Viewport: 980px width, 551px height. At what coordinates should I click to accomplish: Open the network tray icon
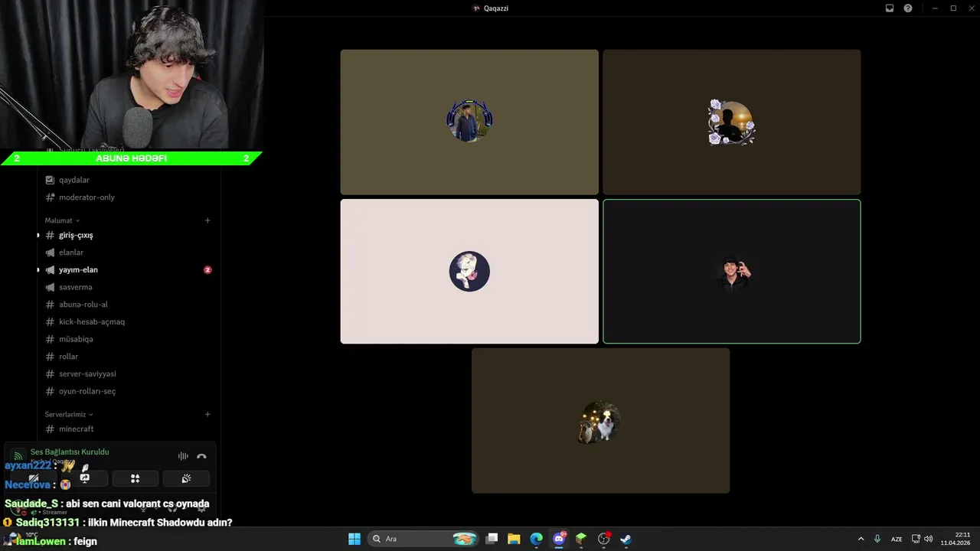click(x=916, y=539)
